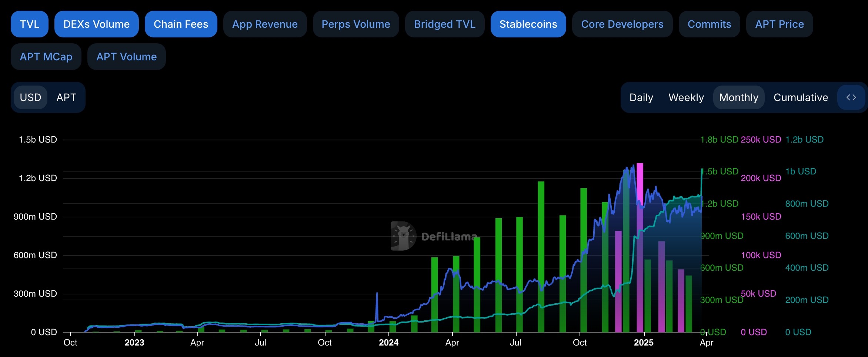The height and width of the screenshot is (357, 868).
Task: Switch denomination to APT
Action: 66,97
